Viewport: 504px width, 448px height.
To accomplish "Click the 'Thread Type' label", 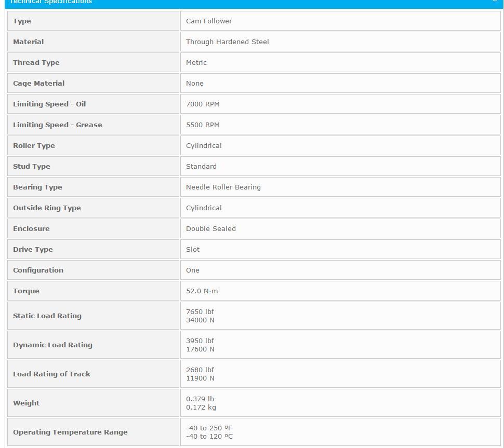I will tap(36, 63).
